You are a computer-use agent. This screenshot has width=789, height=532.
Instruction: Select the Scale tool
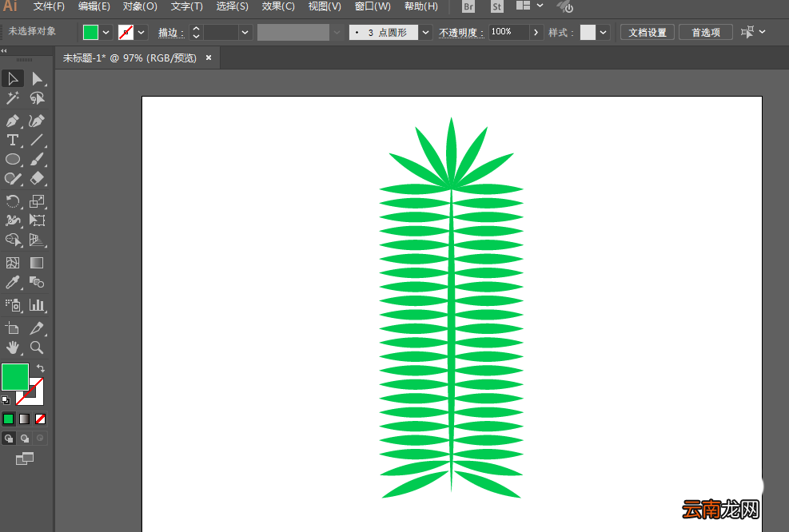[37, 201]
